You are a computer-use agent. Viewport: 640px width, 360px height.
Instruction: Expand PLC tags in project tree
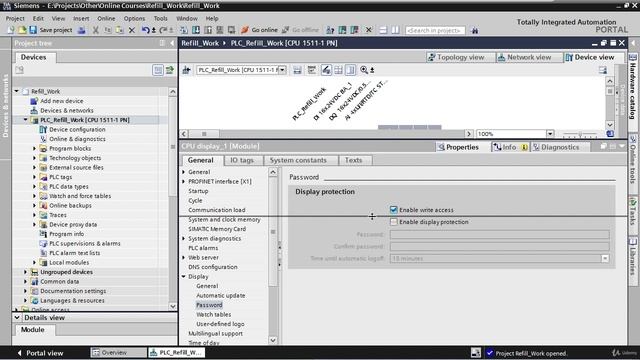[x=35, y=177]
